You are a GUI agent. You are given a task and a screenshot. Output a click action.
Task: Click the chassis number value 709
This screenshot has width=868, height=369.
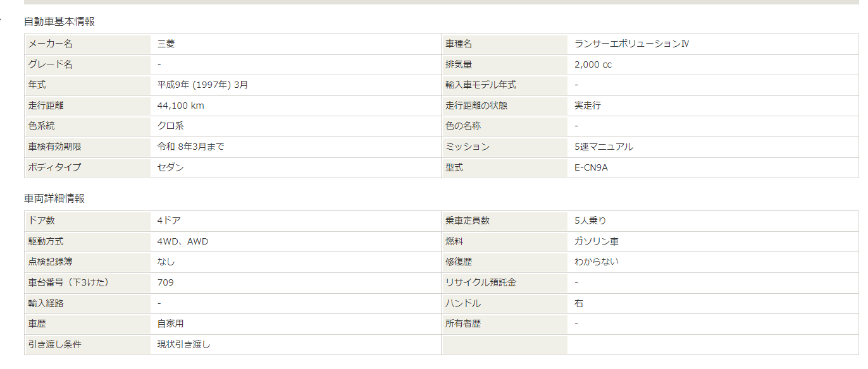coord(166,282)
